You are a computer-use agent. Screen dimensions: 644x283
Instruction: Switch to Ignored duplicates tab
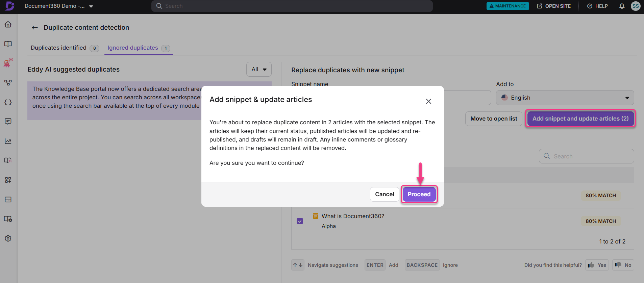point(139,48)
